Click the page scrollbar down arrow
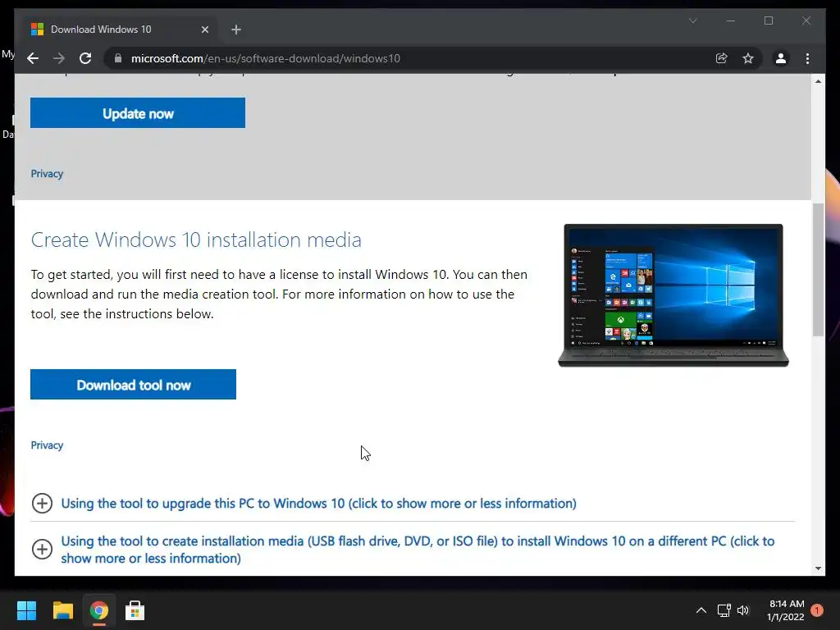840x630 pixels. click(818, 568)
